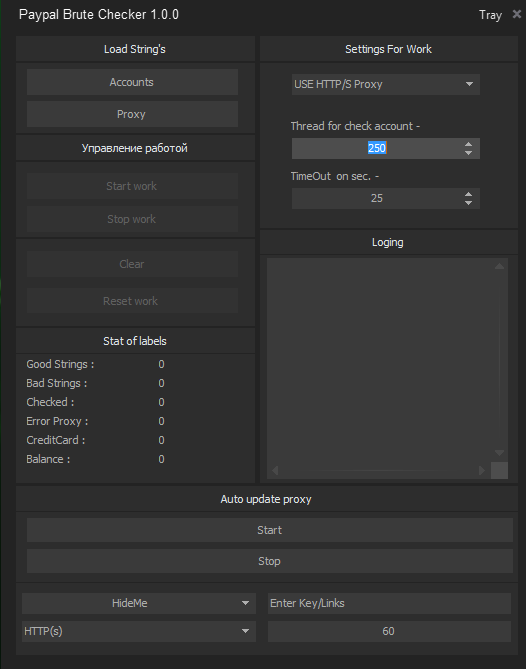Click the thread count field showing 250
Screen dimensions: 526x669
[377, 148]
